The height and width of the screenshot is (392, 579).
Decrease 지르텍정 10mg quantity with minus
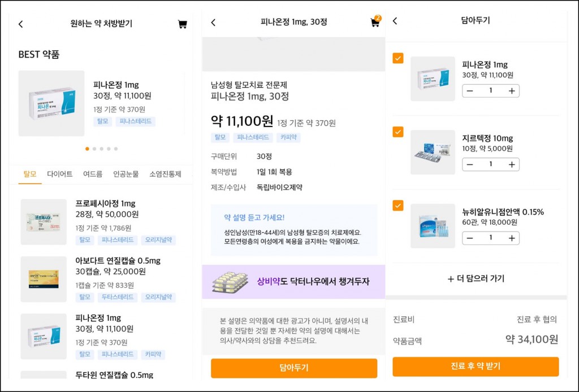pos(469,164)
